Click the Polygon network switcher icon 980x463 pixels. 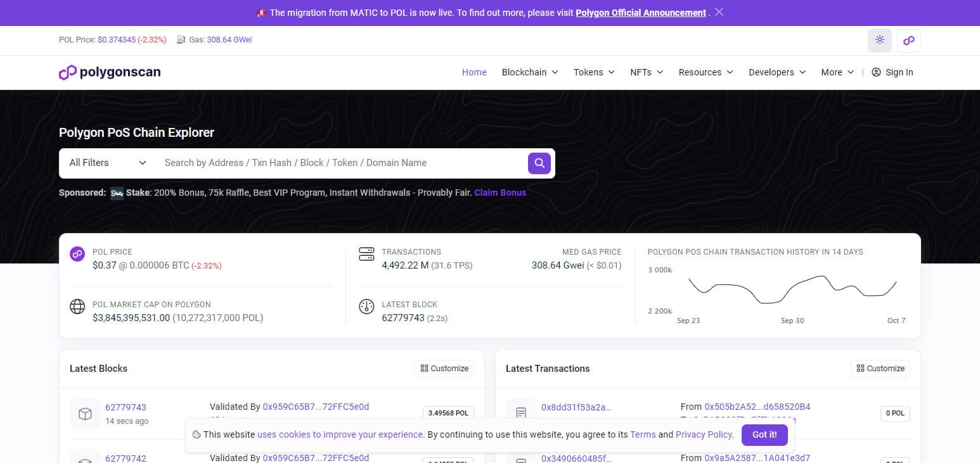(909, 40)
